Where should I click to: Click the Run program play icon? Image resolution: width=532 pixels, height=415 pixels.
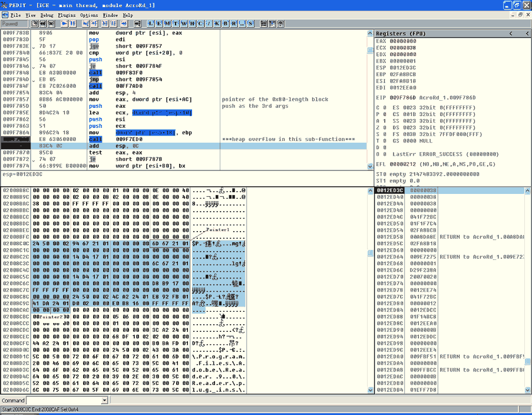pos(64,24)
